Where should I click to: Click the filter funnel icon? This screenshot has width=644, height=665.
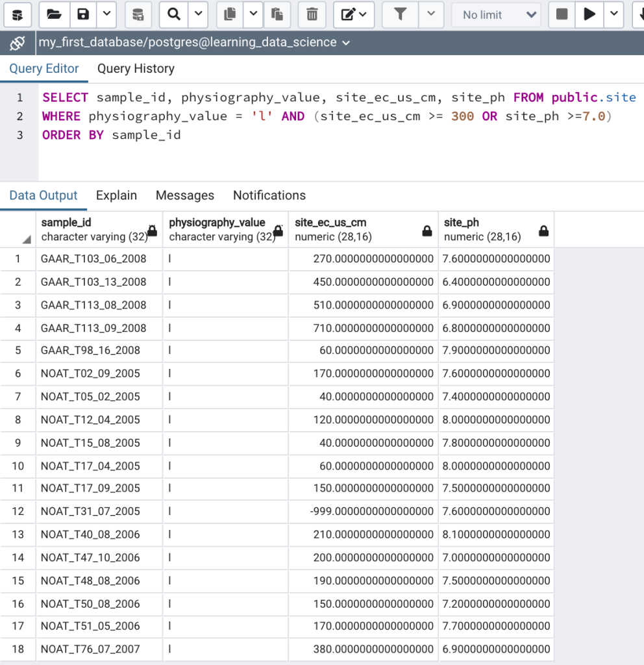click(x=401, y=14)
